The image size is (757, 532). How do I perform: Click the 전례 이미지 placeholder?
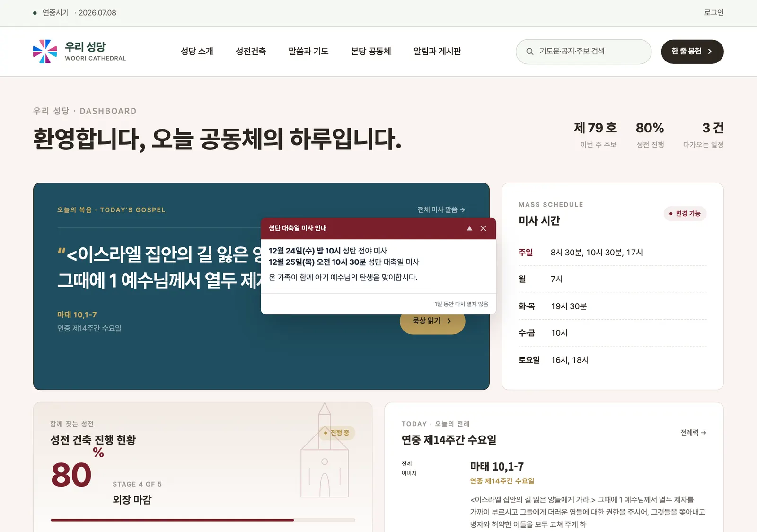409,468
